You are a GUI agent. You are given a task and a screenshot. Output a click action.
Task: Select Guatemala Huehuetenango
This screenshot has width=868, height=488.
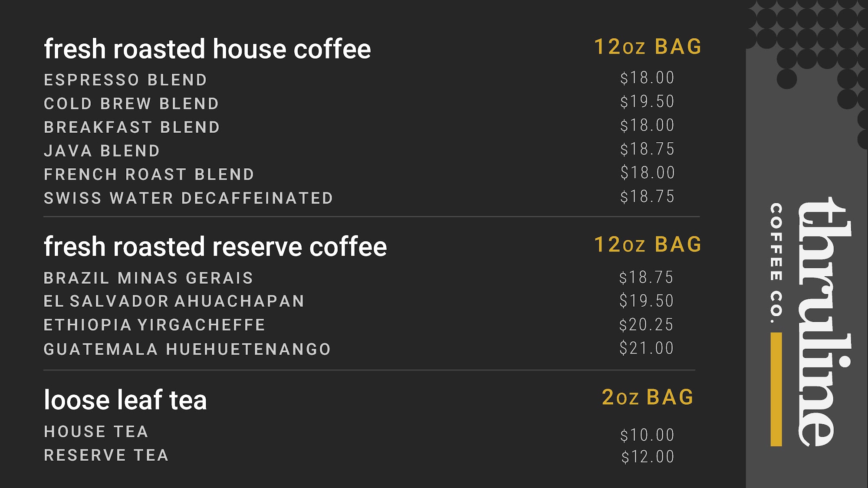click(187, 349)
